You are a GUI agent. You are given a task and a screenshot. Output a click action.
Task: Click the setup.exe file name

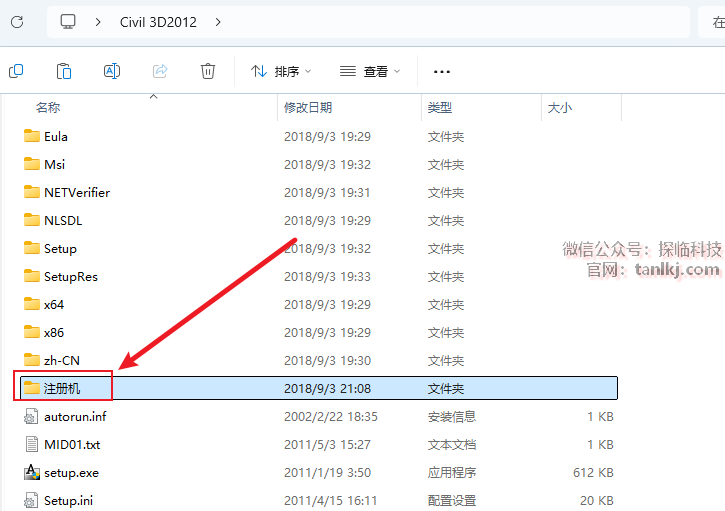71,473
